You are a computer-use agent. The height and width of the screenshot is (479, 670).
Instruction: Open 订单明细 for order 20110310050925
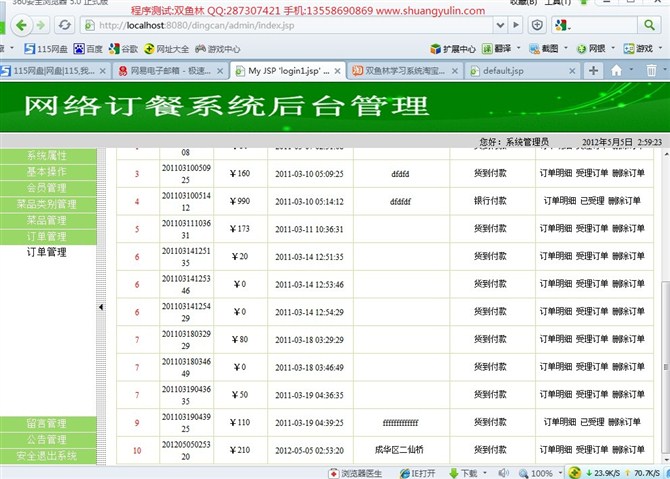coord(555,173)
